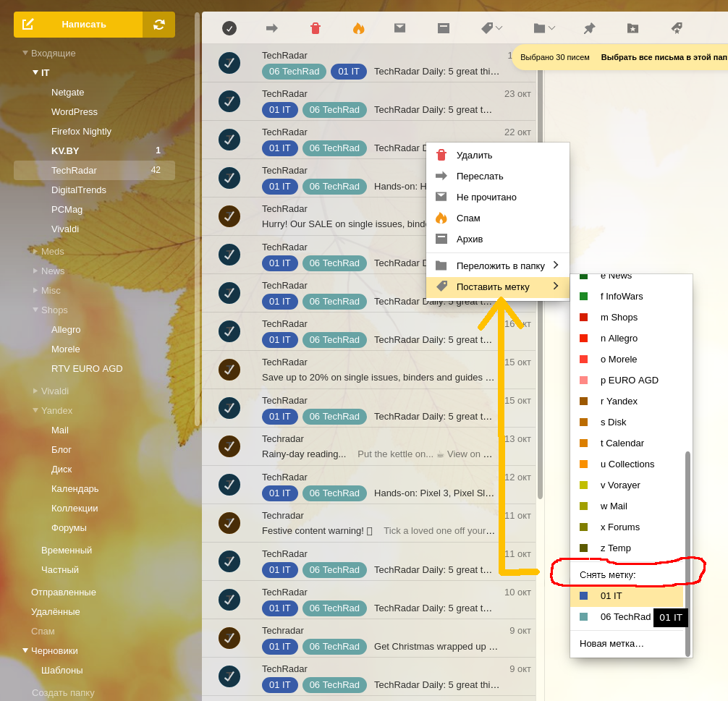
Task: Open the Переложить в папку submenu
Action: (x=498, y=265)
